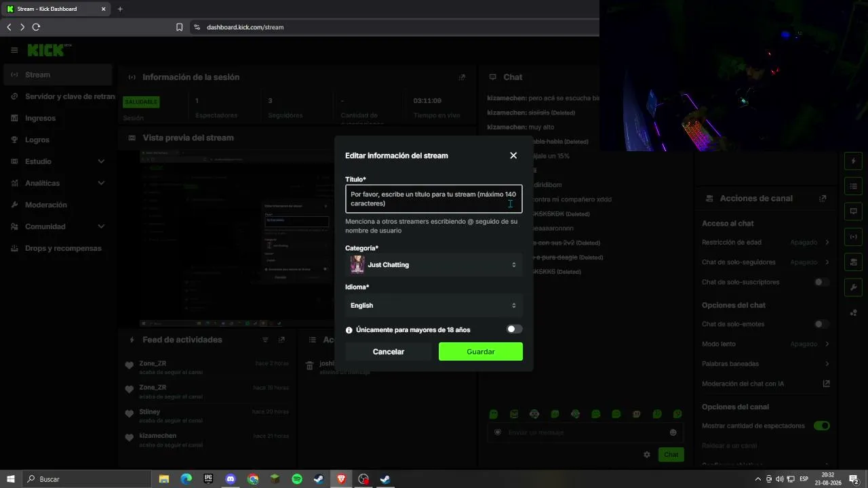Click the connected-dots icon under the wrench
The width and height of the screenshot is (868, 488).
pyautogui.click(x=853, y=312)
